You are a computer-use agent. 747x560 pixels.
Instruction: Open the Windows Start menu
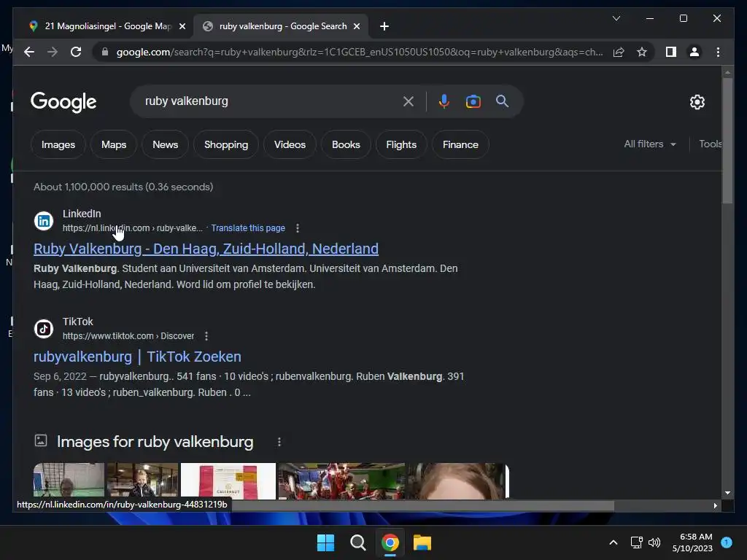tap(326, 542)
